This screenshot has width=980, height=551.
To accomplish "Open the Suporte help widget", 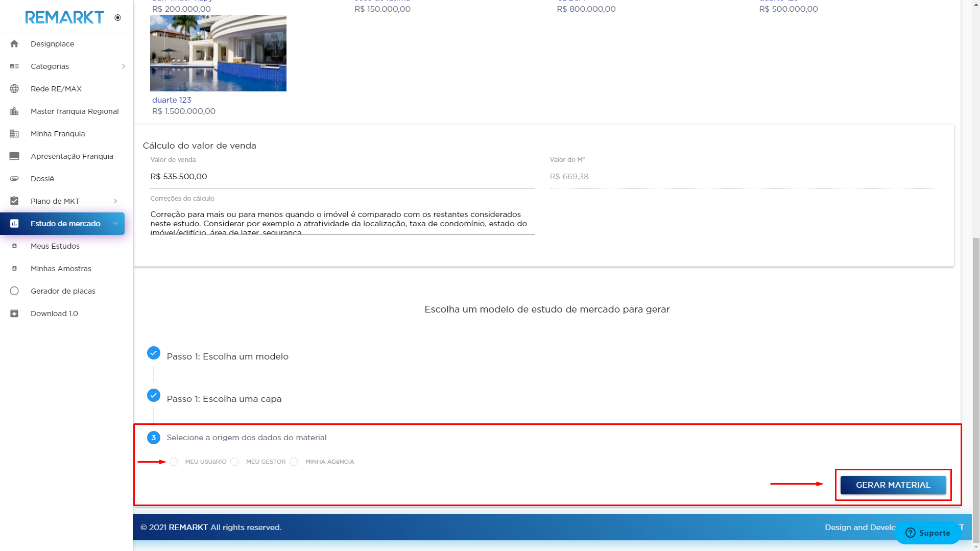I will click(927, 533).
